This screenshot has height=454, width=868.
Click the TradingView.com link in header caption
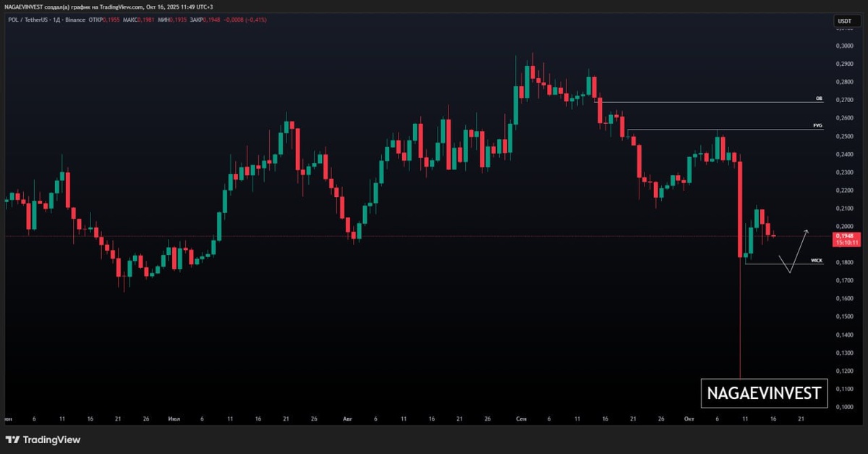[x=123, y=7]
